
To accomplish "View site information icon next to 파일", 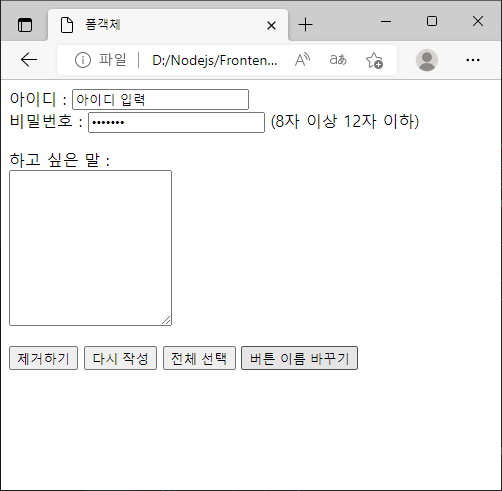I will point(83,60).
